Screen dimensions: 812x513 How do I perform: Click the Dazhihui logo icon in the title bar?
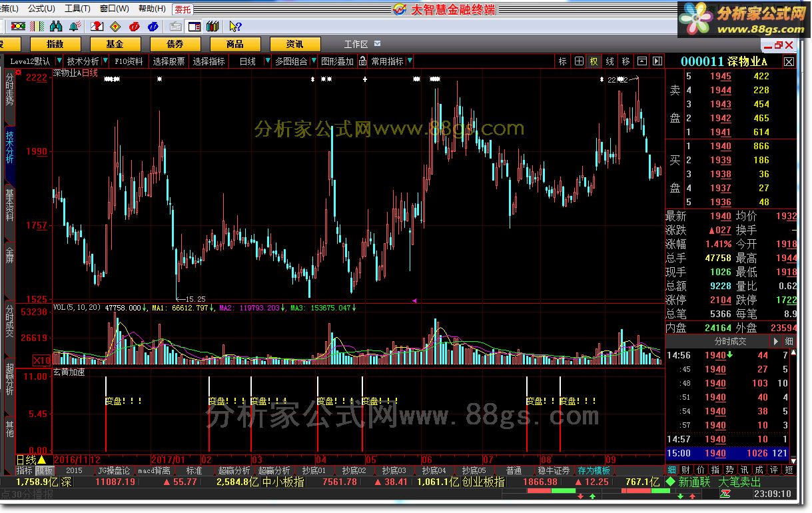399,9
